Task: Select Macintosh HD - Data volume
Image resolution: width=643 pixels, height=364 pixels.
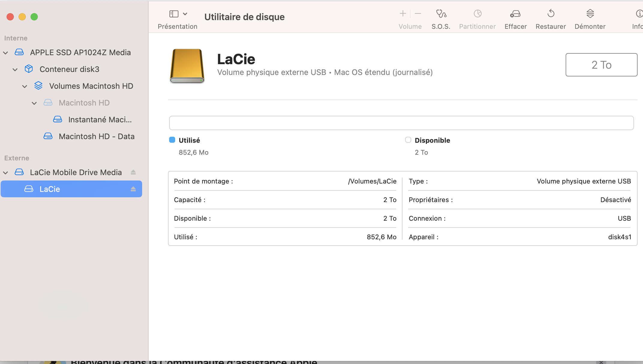Action: pos(96,136)
